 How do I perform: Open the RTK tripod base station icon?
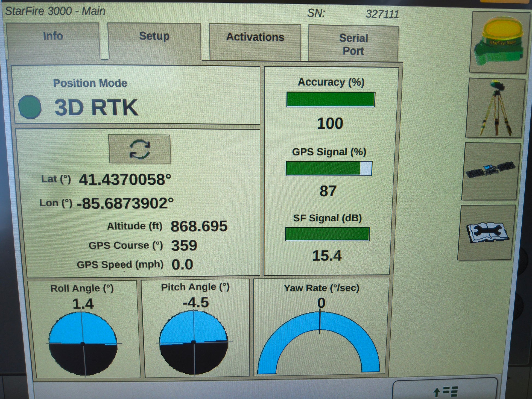point(495,108)
